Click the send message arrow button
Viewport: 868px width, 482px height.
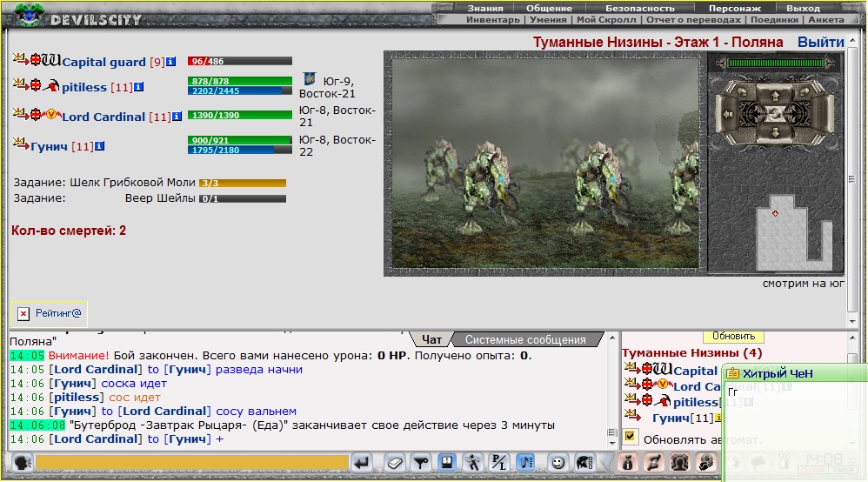tap(362, 463)
